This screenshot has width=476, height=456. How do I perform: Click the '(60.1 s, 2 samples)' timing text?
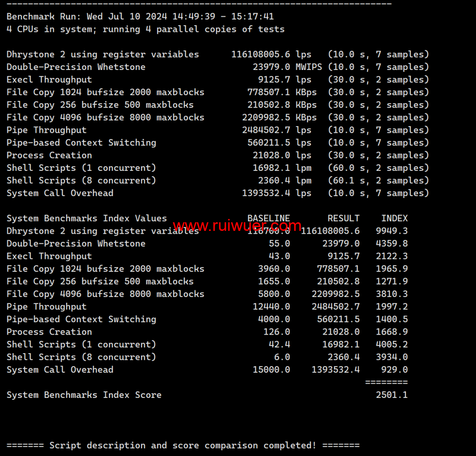(378, 180)
